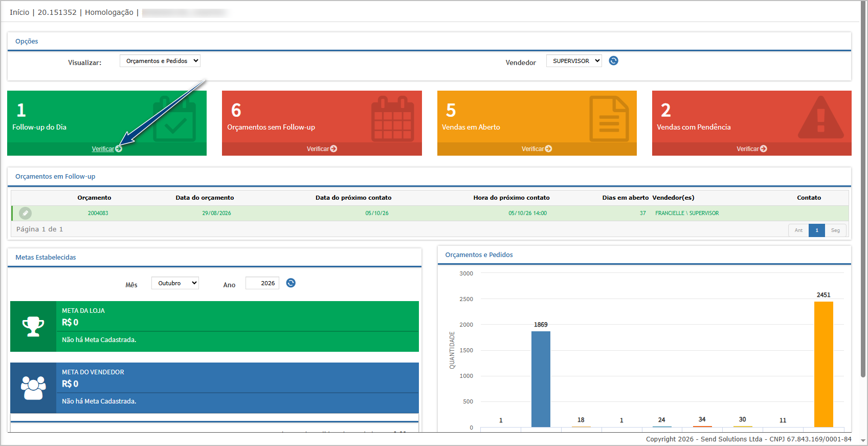
Task: Click the Data do orçamento column header
Action: [x=205, y=198]
